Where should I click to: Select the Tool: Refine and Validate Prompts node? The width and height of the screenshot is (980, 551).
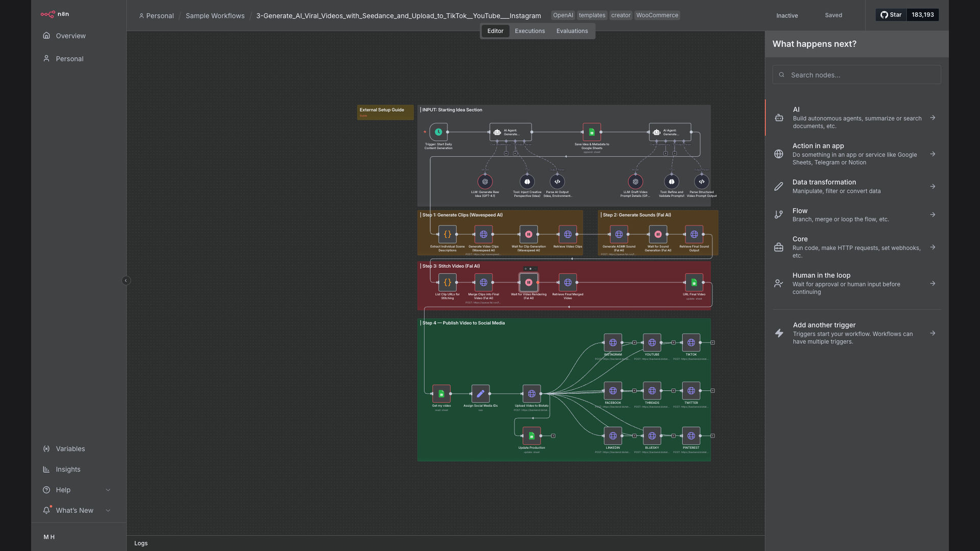tap(672, 182)
